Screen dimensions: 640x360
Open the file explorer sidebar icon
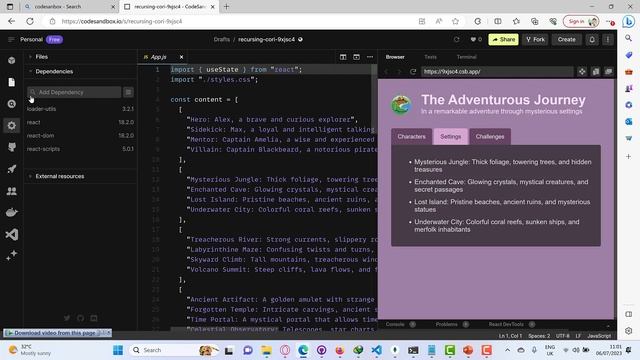[11, 82]
